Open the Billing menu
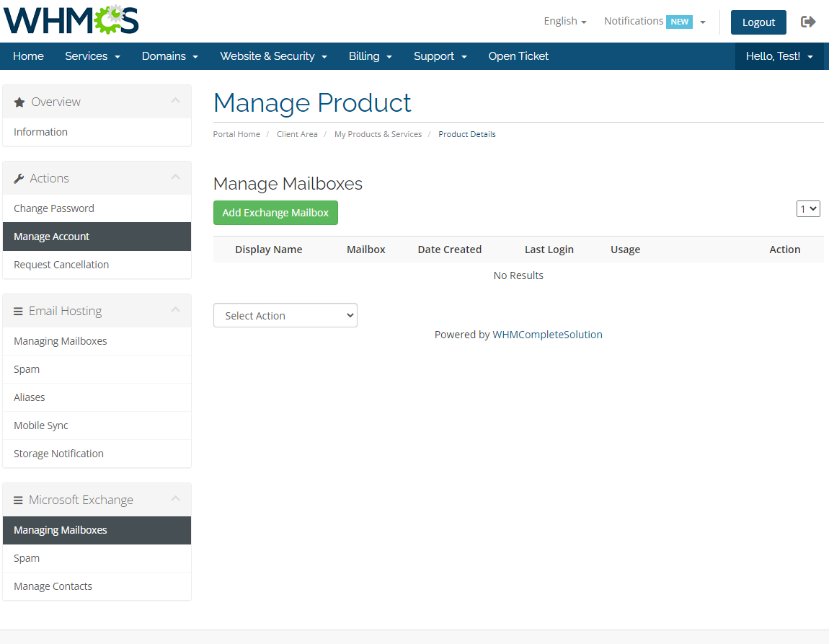829x644 pixels. coord(370,56)
